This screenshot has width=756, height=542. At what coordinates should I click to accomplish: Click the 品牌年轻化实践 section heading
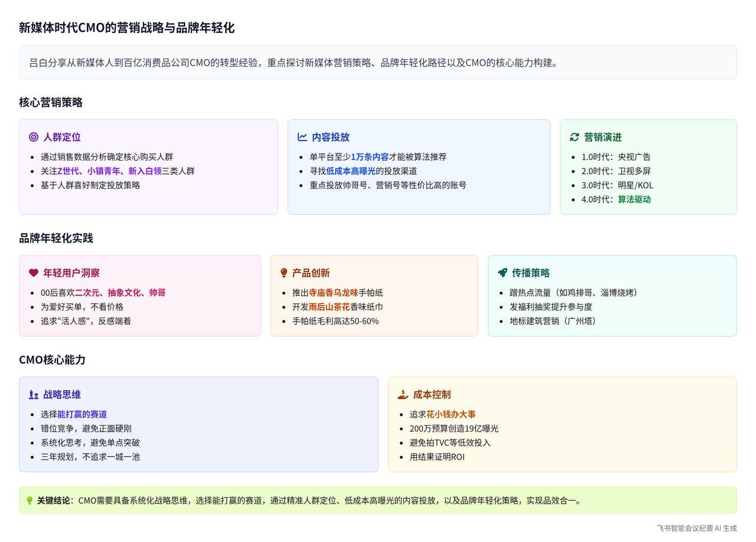56,239
